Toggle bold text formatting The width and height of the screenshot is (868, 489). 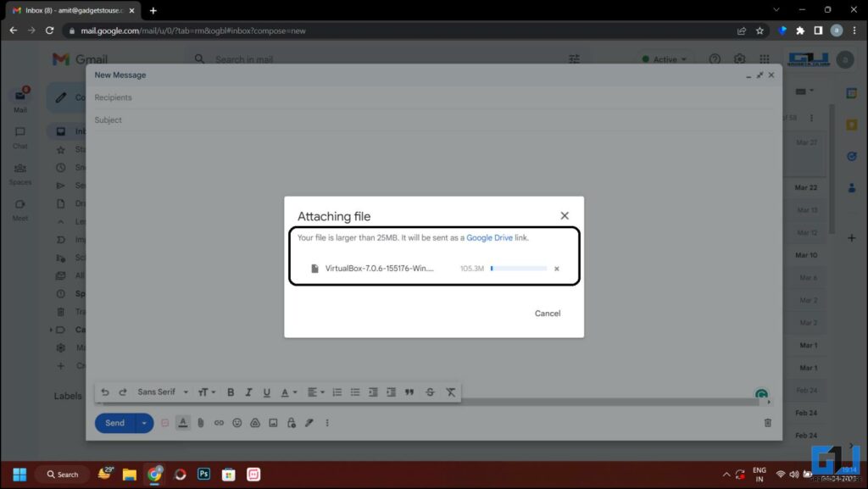coord(231,392)
